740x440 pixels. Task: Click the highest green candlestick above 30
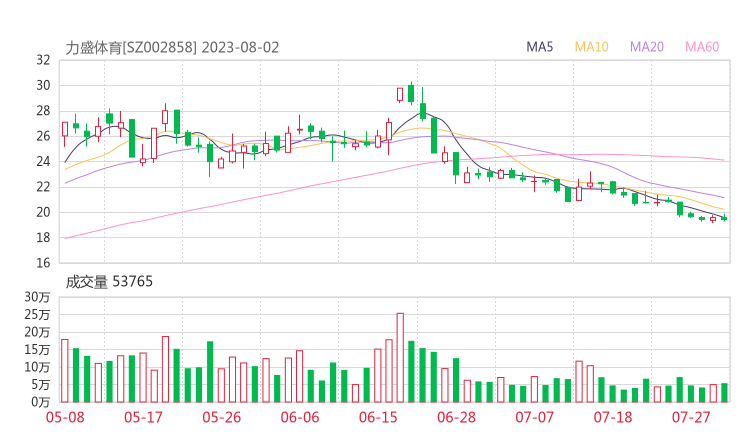[411, 93]
